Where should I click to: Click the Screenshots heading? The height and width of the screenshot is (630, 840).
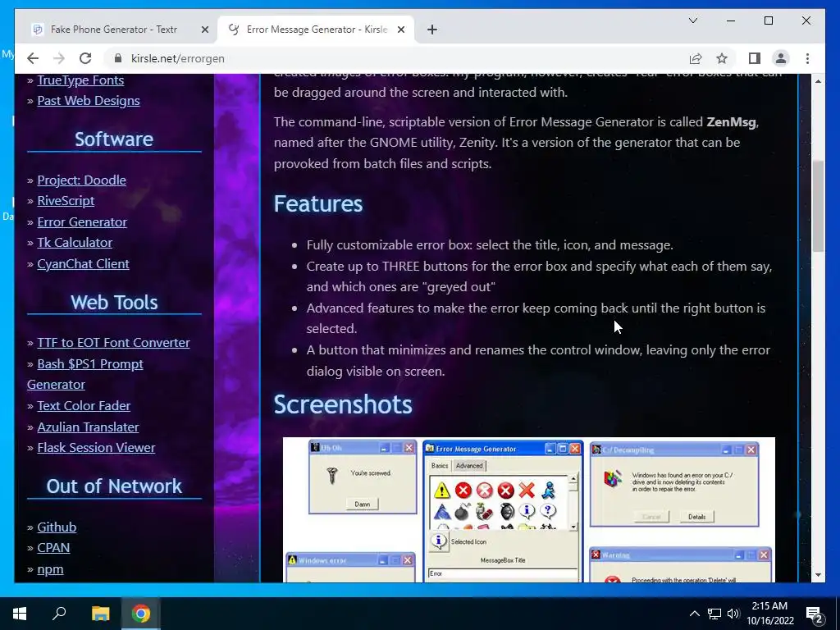point(343,404)
